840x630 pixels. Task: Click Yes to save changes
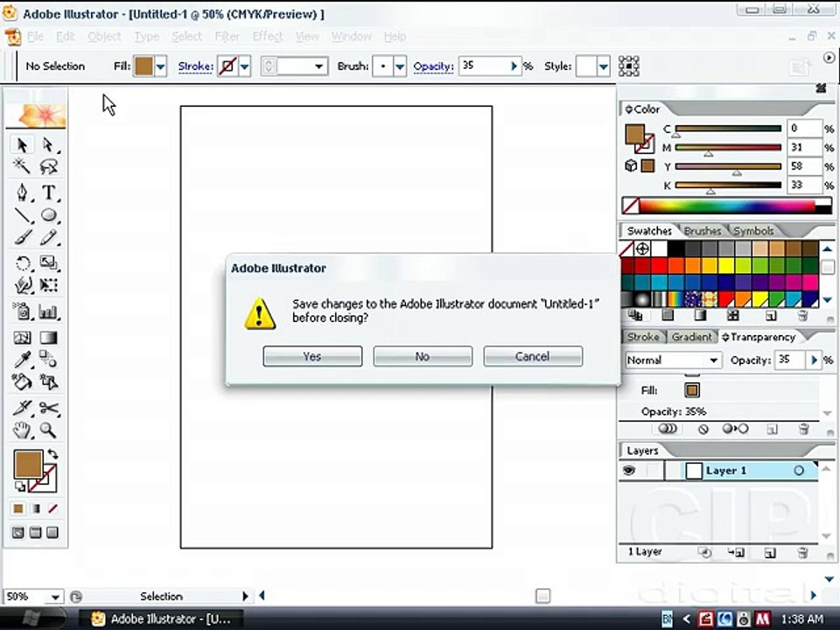pos(312,356)
